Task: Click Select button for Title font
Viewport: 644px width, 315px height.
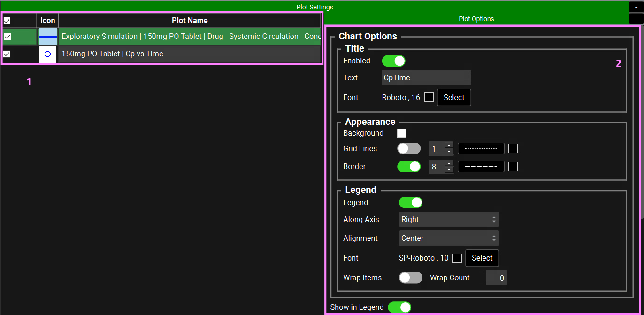Action: 454,98
